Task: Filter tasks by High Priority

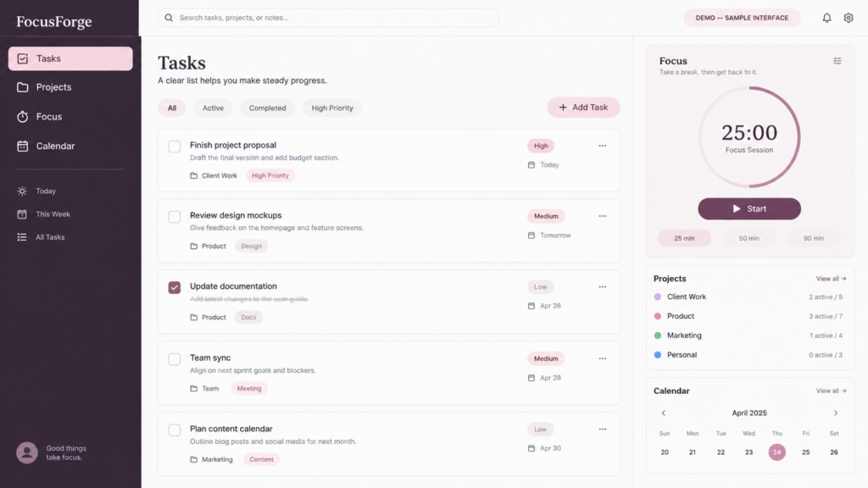Action: coord(332,108)
